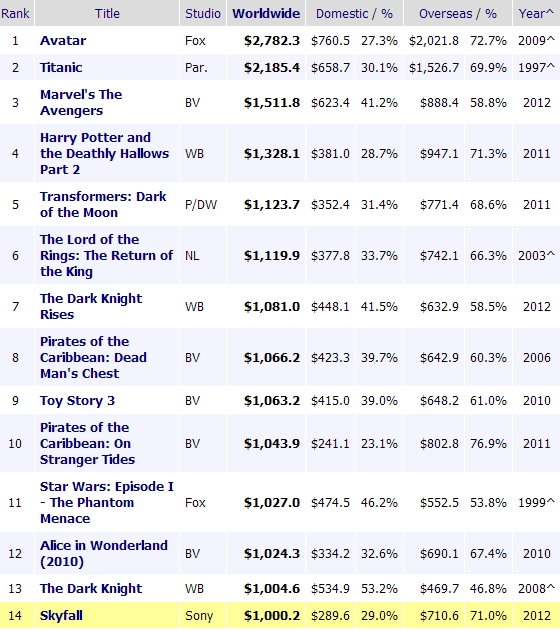Open Marvel's The Avengers link

(81, 102)
